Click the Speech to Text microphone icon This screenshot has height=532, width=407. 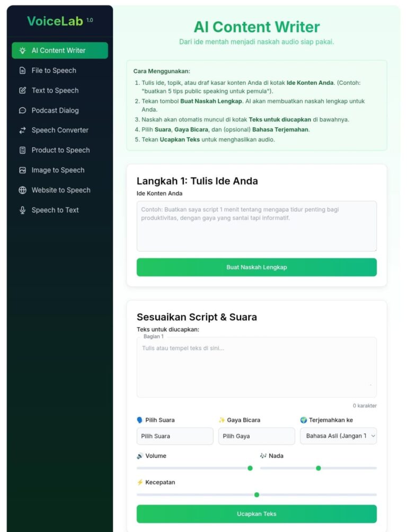pos(22,210)
